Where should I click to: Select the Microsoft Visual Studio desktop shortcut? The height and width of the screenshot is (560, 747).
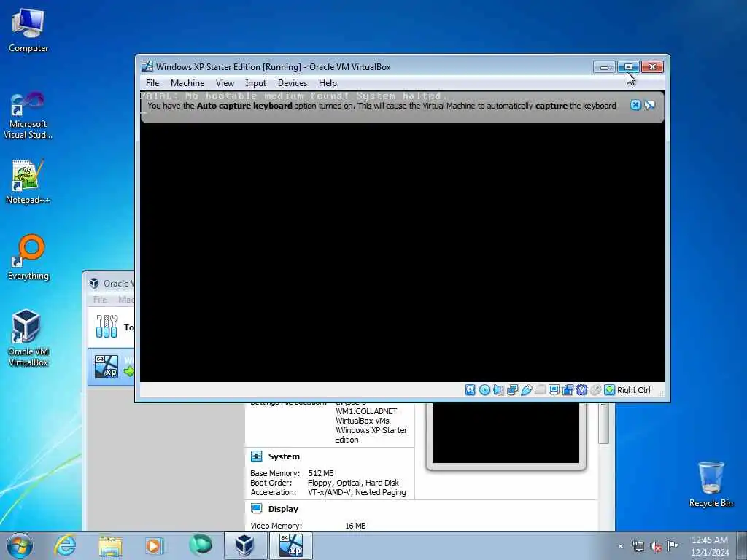tap(28, 116)
